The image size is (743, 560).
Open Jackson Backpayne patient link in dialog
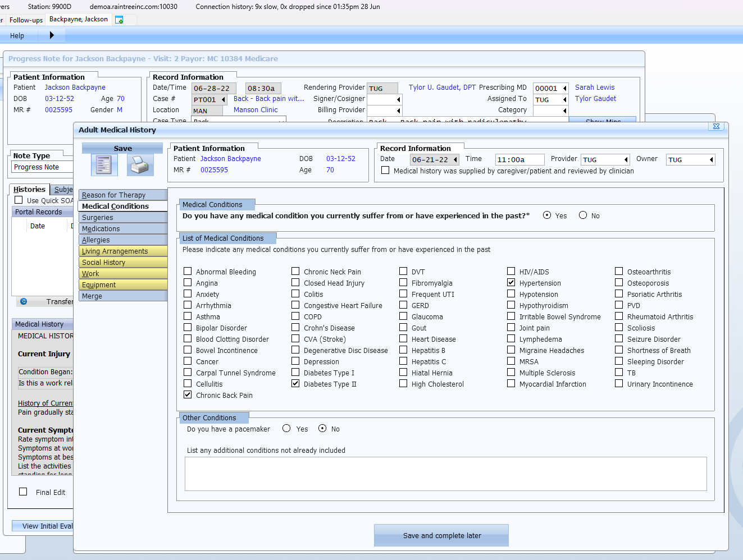[230, 159]
